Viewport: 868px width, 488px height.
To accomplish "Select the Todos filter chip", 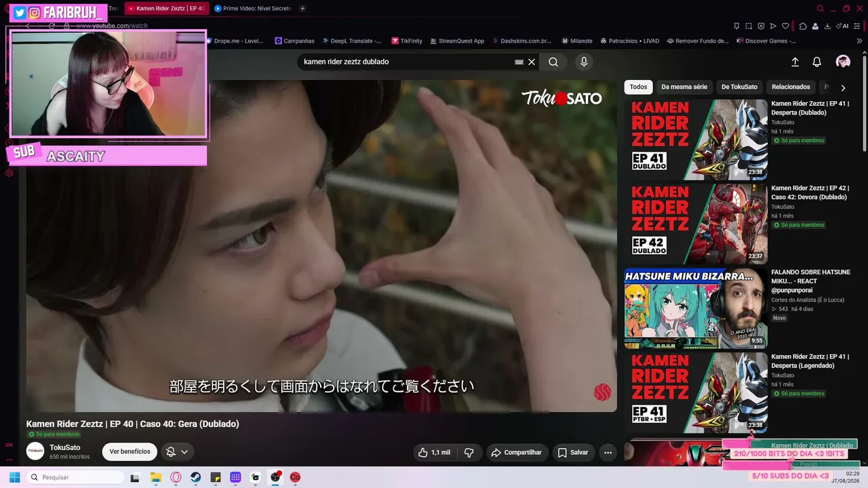I will (638, 87).
